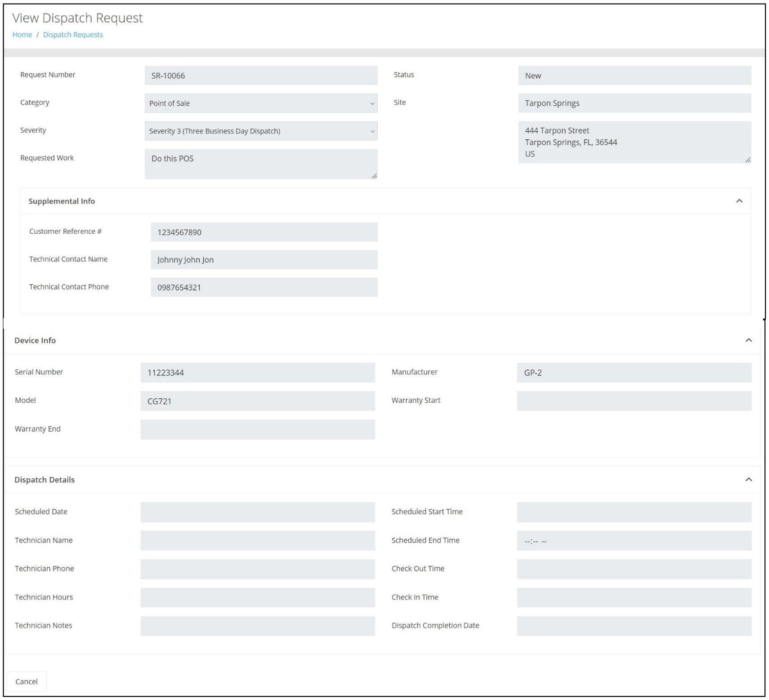Click the Scheduled Start Time field
Image resolution: width=769 pixels, height=700 pixels.
coord(634,512)
